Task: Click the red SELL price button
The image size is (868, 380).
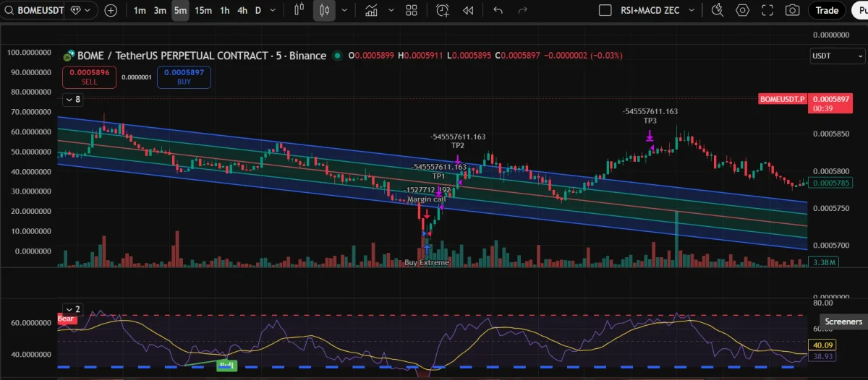Action: click(x=90, y=77)
